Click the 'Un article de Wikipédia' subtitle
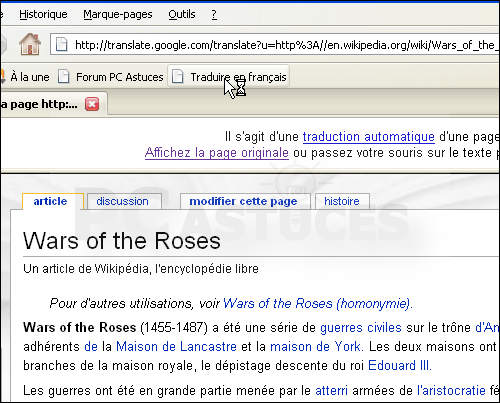The width and height of the screenshot is (500, 403). click(141, 269)
